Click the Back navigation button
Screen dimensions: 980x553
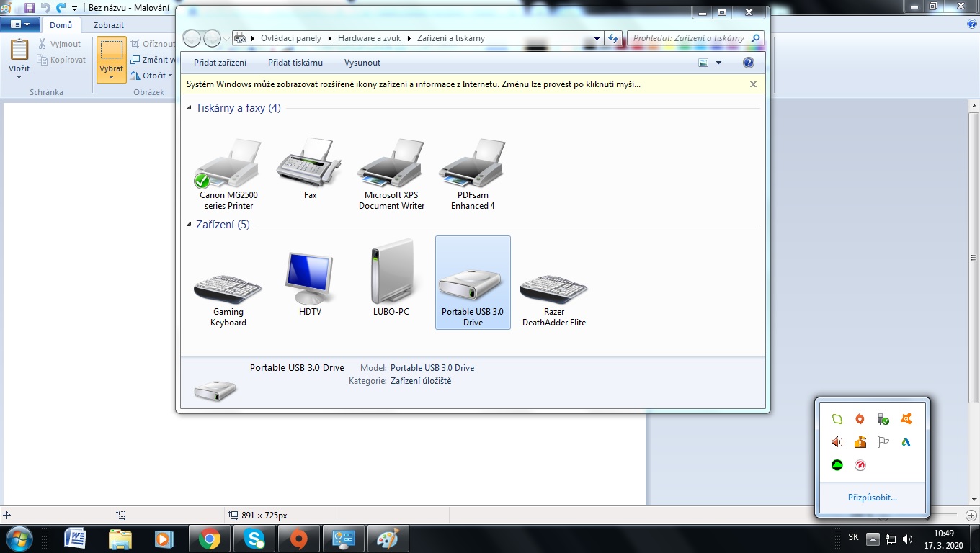192,39
